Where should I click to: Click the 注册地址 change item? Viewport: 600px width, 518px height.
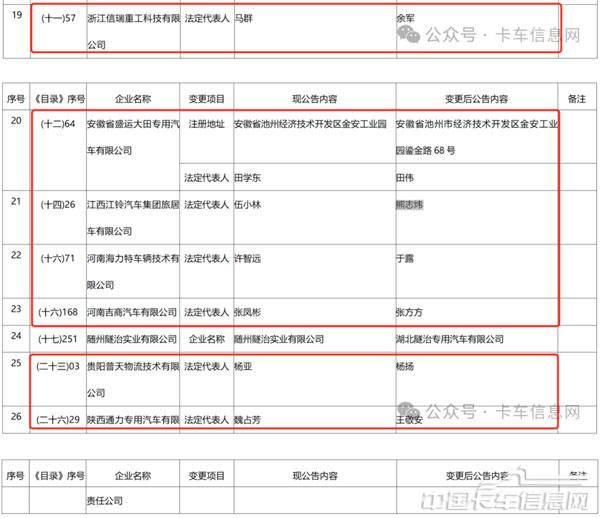(207, 124)
